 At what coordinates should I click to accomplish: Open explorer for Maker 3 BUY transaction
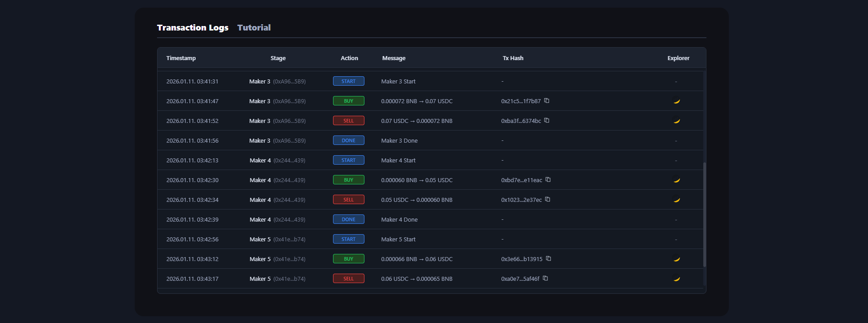676,101
